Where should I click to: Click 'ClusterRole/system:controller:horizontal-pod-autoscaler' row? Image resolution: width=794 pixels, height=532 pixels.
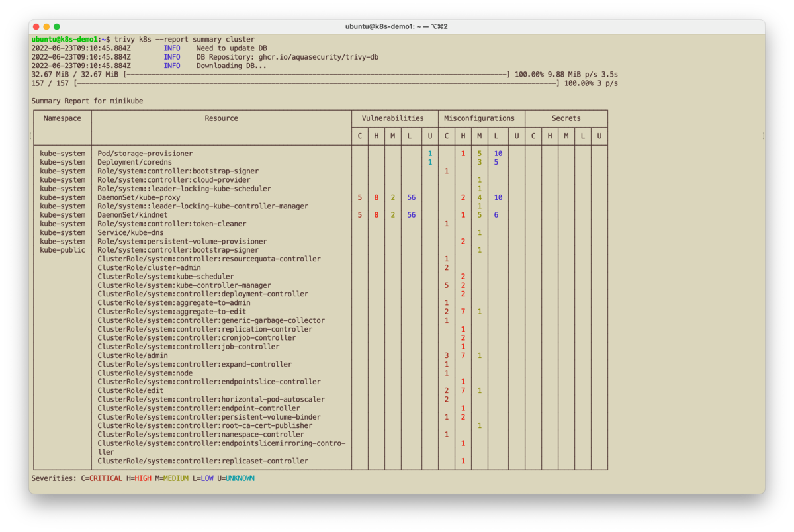(211, 399)
